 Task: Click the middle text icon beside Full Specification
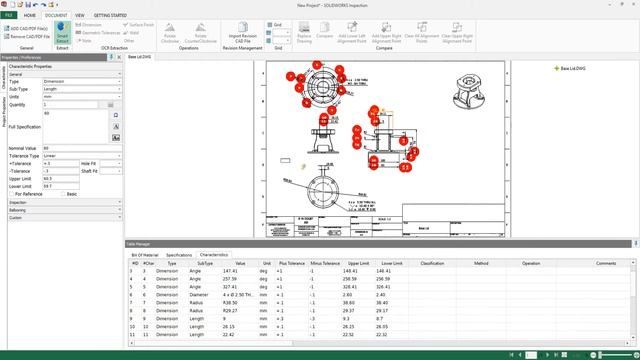coord(116,127)
